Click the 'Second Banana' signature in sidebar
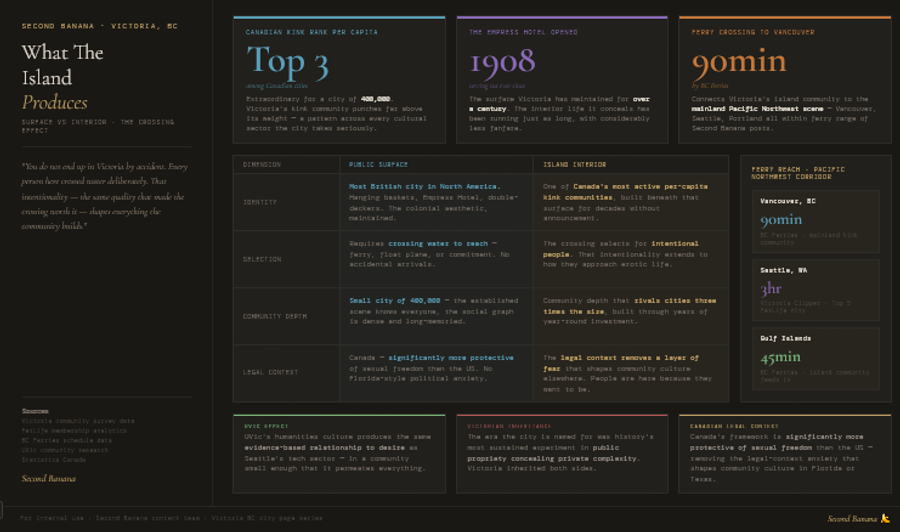900x532 pixels. click(49, 478)
